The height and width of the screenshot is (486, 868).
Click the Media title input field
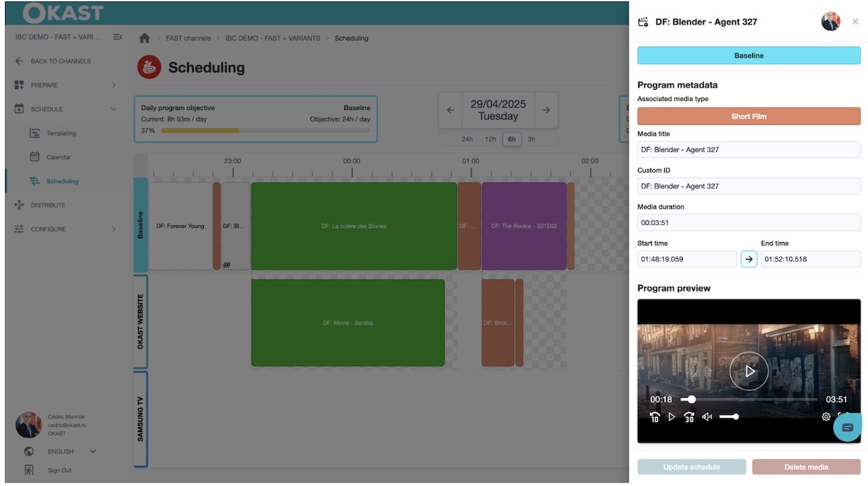[x=749, y=150]
